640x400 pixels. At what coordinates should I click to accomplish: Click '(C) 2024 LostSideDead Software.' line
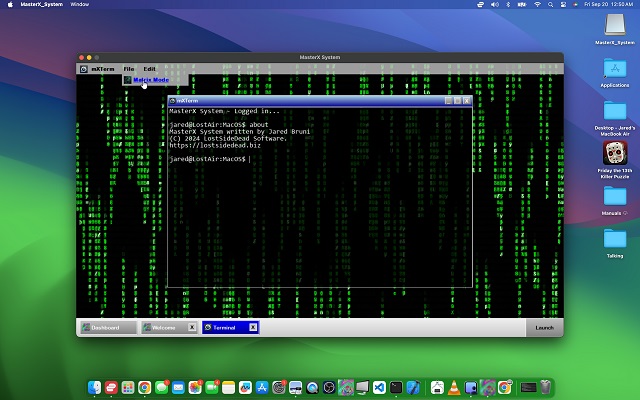click(228, 138)
